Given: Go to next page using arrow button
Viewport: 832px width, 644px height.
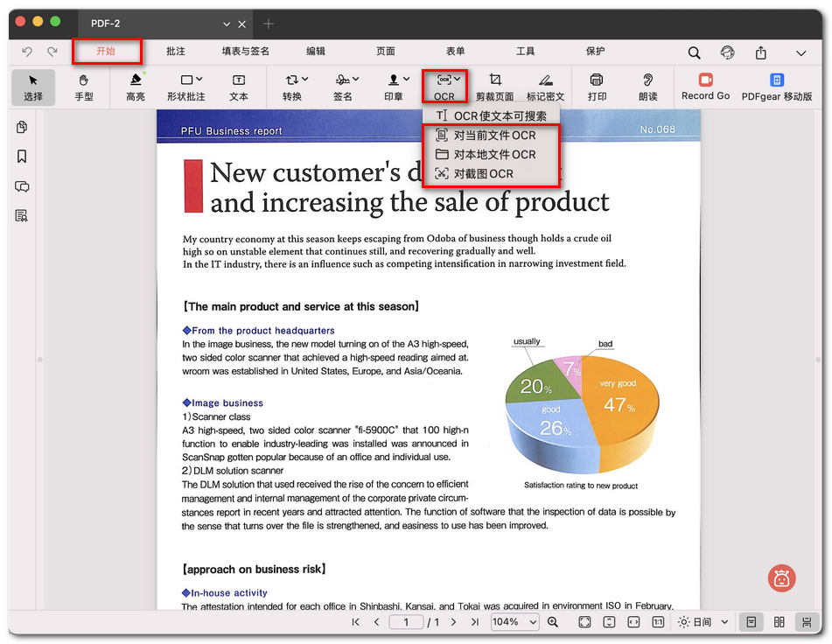Looking at the screenshot, I should [x=453, y=622].
